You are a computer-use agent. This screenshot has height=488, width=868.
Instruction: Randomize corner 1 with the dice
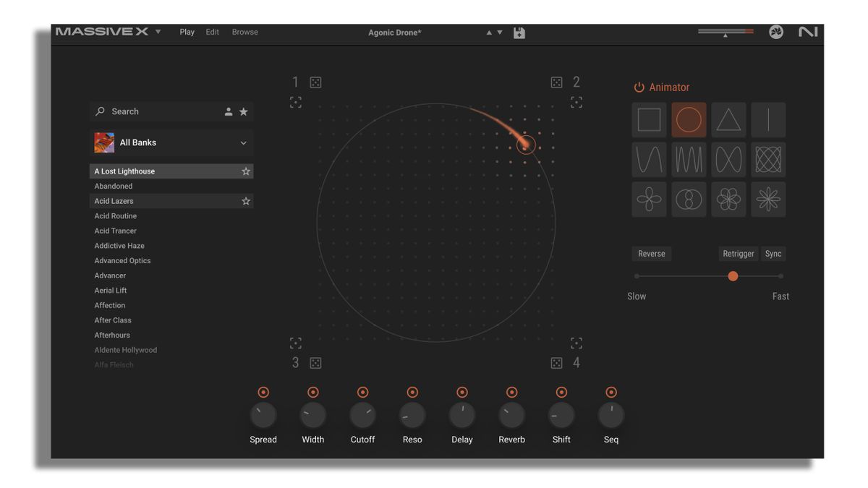click(x=316, y=82)
